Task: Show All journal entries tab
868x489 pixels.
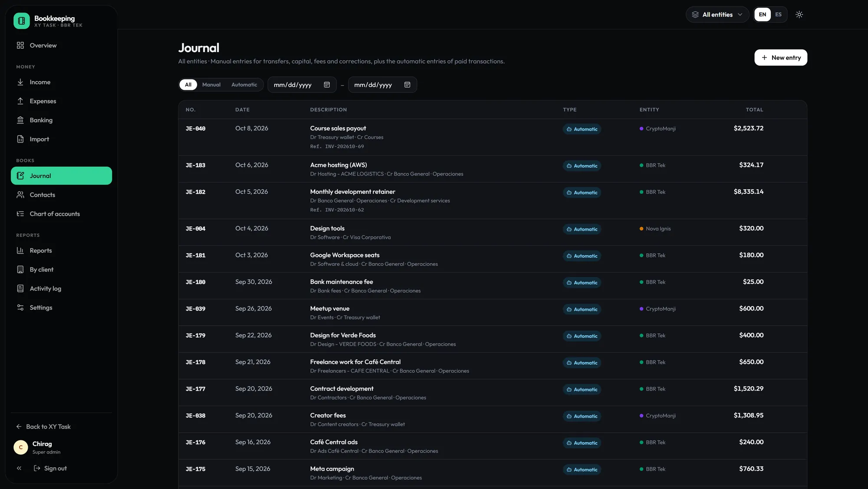Action: 188,85
